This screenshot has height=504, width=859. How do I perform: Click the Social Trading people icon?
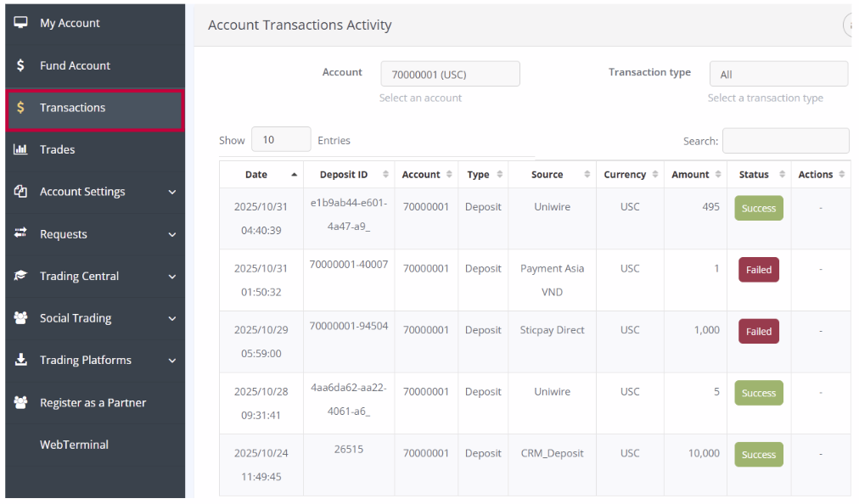coord(21,318)
